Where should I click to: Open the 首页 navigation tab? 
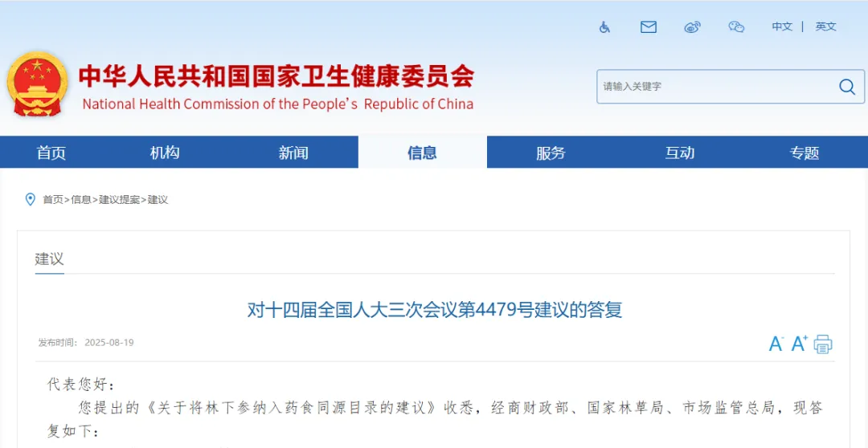tap(51, 153)
